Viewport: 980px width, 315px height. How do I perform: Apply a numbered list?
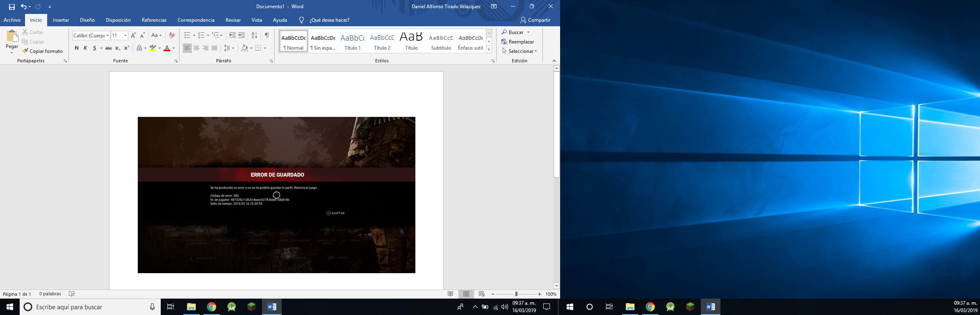pos(201,35)
